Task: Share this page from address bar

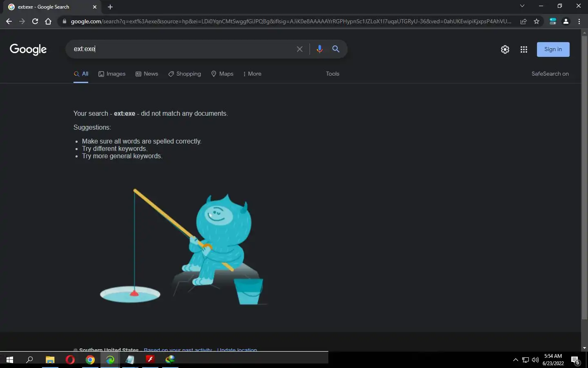Action: click(x=523, y=21)
